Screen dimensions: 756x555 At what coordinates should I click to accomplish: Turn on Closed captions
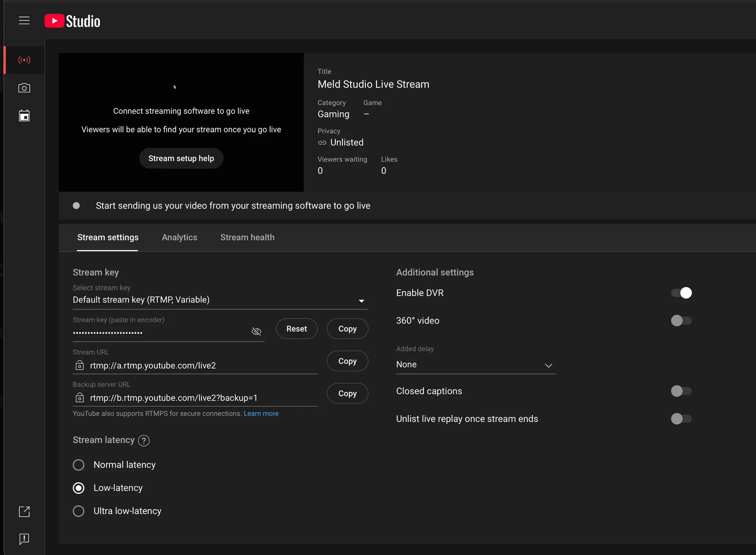click(x=681, y=391)
